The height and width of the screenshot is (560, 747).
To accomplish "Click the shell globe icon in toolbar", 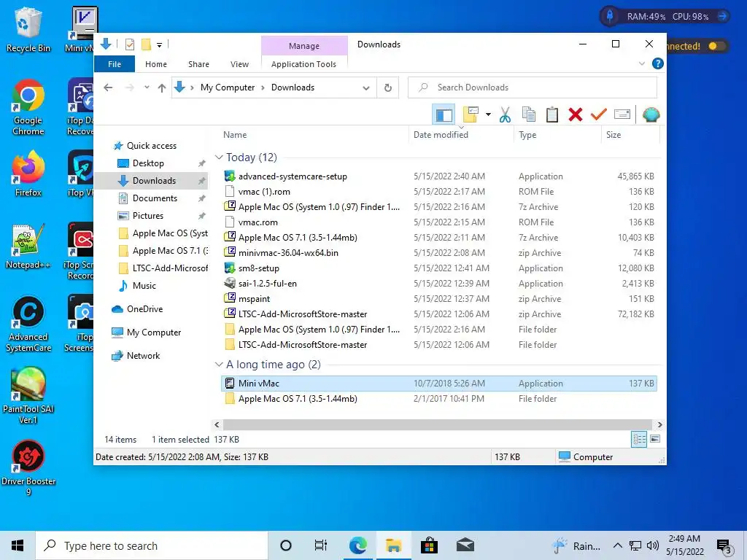I will (651, 114).
